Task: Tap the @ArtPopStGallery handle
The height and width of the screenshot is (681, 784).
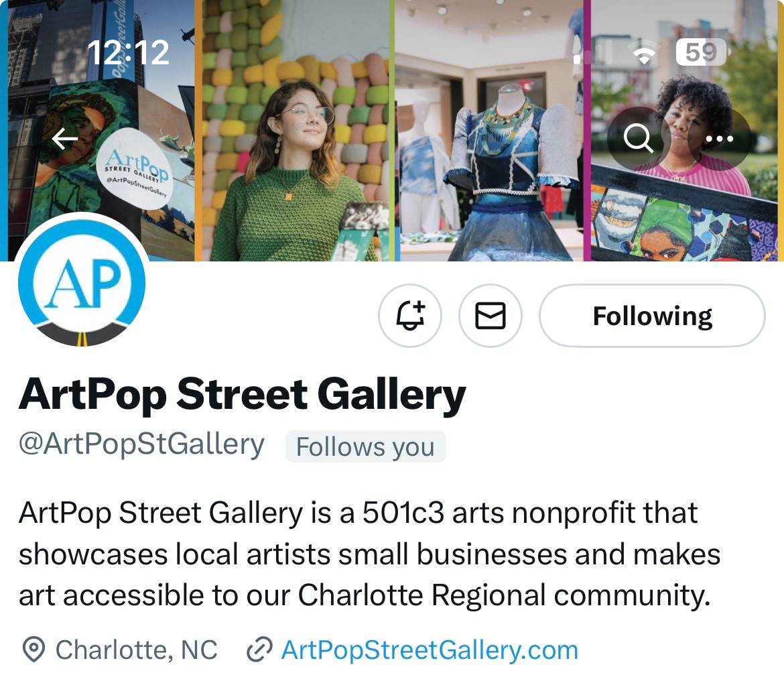Action: click(x=141, y=444)
